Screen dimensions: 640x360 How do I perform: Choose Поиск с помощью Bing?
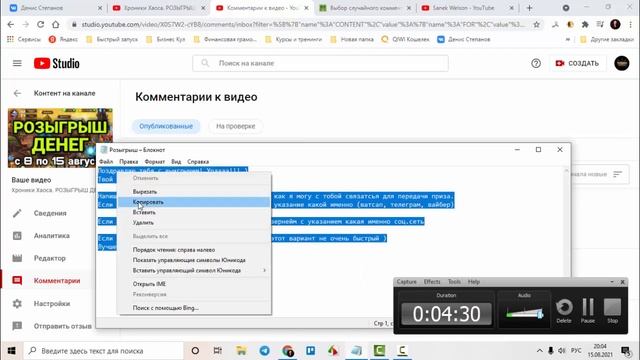point(194,308)
